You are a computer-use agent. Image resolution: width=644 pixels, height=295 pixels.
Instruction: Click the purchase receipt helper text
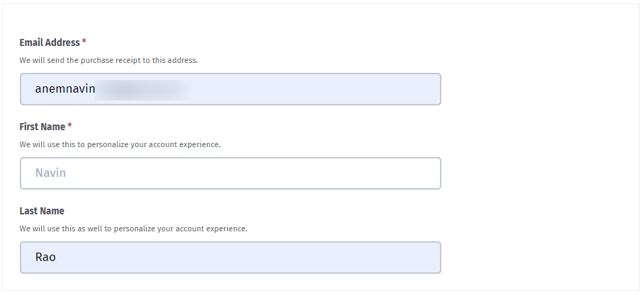(x=108, y=60)
